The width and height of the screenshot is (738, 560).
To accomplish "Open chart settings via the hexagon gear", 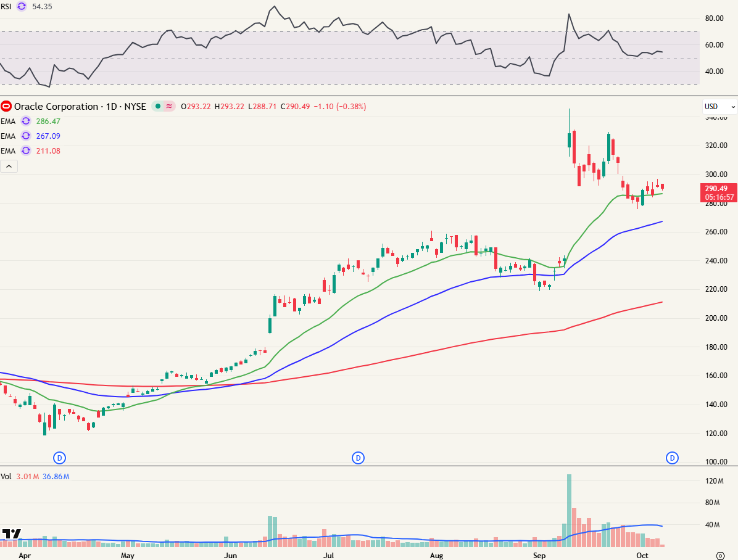I will click(719, 554).
